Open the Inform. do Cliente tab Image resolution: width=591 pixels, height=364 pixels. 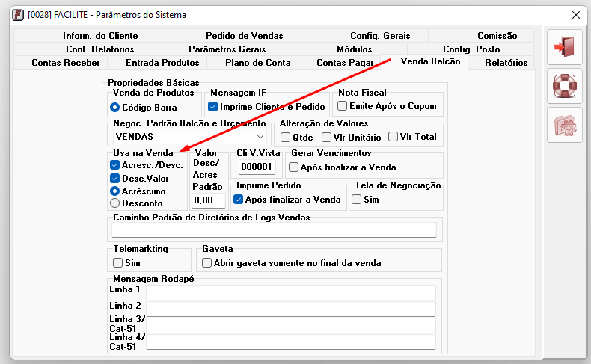85,36
